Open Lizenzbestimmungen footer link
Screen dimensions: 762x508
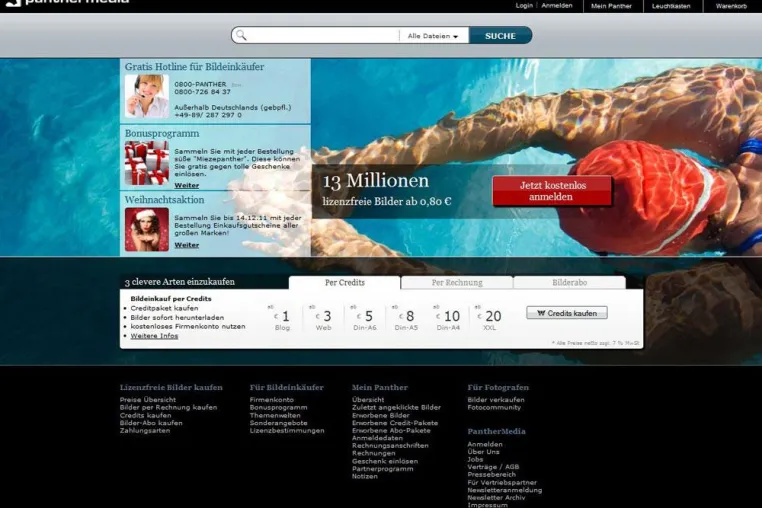pos(287,431)
